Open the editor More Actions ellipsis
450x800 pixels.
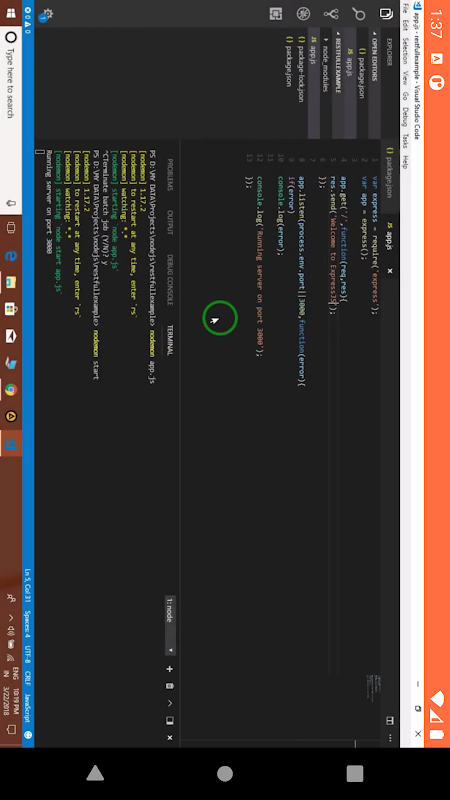(390, 738)
